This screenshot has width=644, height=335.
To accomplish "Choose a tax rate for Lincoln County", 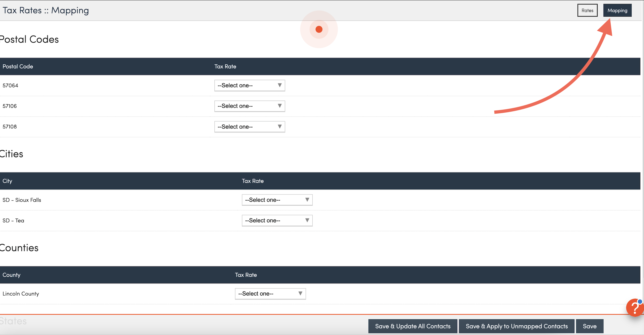I will coord(270,294).
